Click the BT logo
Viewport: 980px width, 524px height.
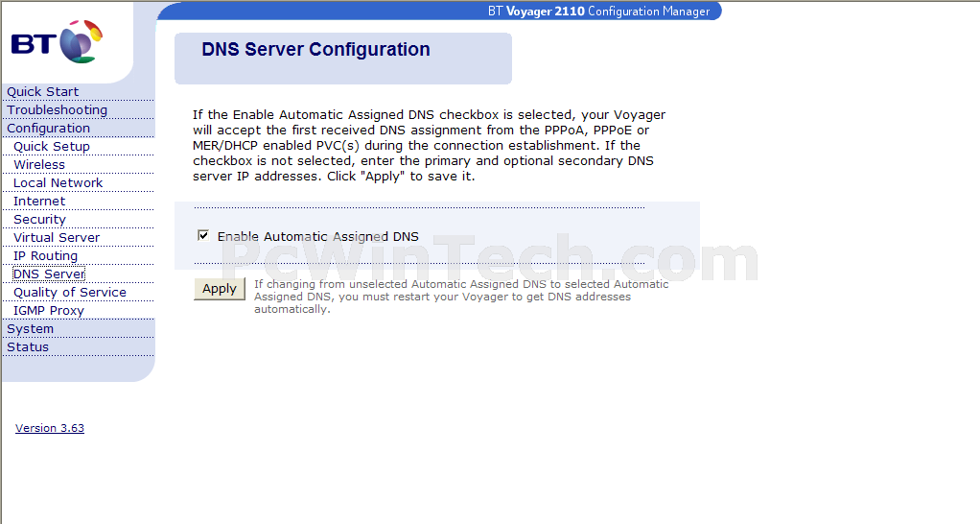pos(57,41)
